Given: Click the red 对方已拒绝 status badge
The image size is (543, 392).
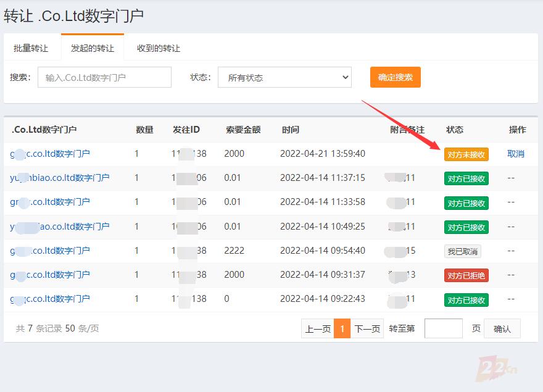Looking at the screenshot, I should click(466, 275).
